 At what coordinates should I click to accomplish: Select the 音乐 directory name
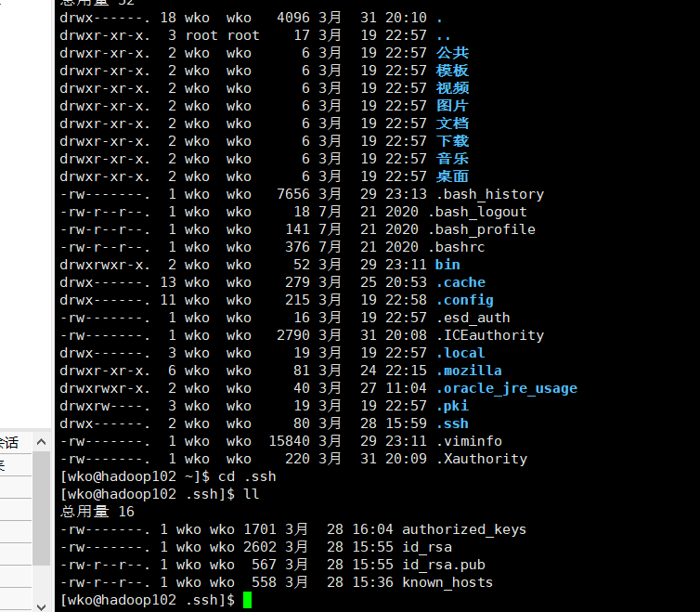pos(452,159)
